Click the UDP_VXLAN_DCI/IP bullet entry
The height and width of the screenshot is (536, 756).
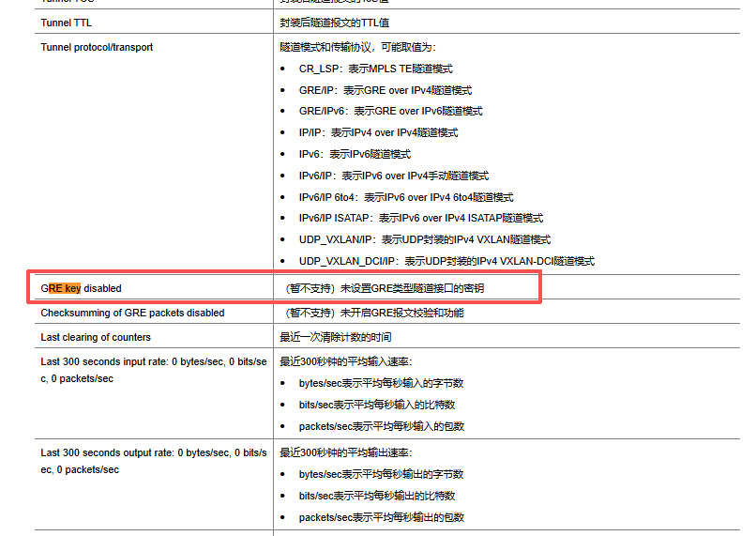tap(446, 261)
